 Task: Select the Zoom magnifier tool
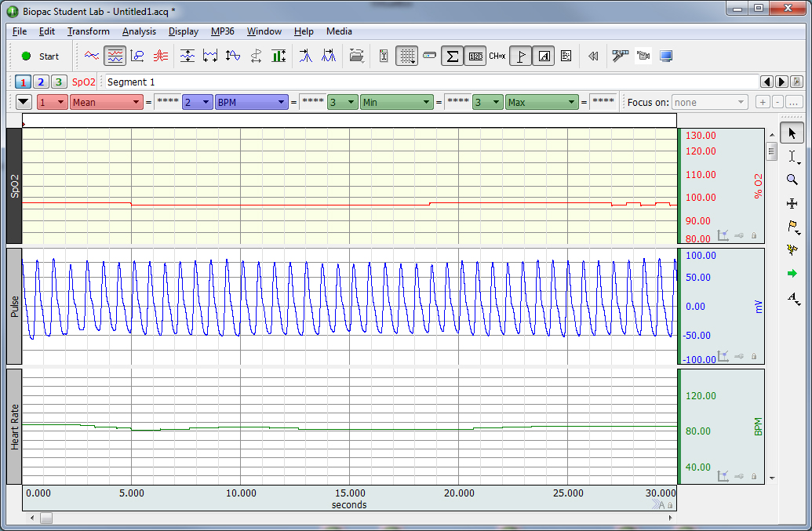click(792, 180)
